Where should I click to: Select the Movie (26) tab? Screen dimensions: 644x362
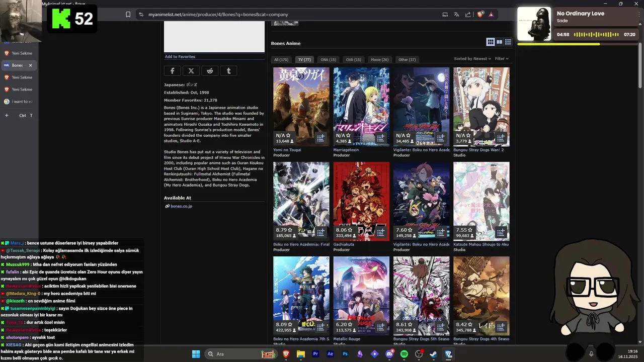click(x=380, y=59)
